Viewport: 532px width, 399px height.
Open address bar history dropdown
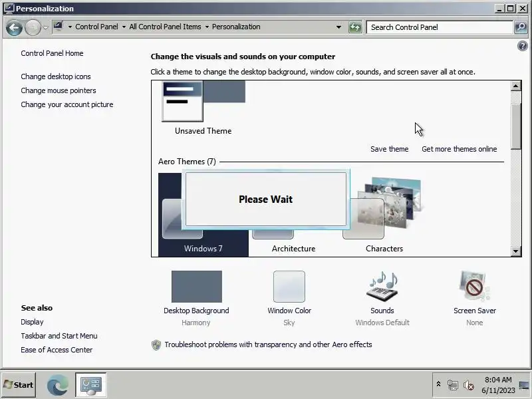coord(338,27)
